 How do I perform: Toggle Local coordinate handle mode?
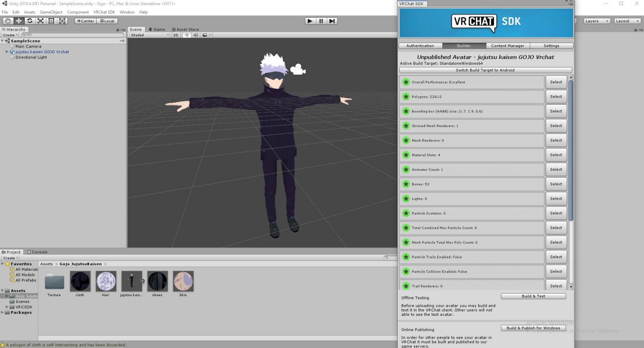tap(108, 21)
